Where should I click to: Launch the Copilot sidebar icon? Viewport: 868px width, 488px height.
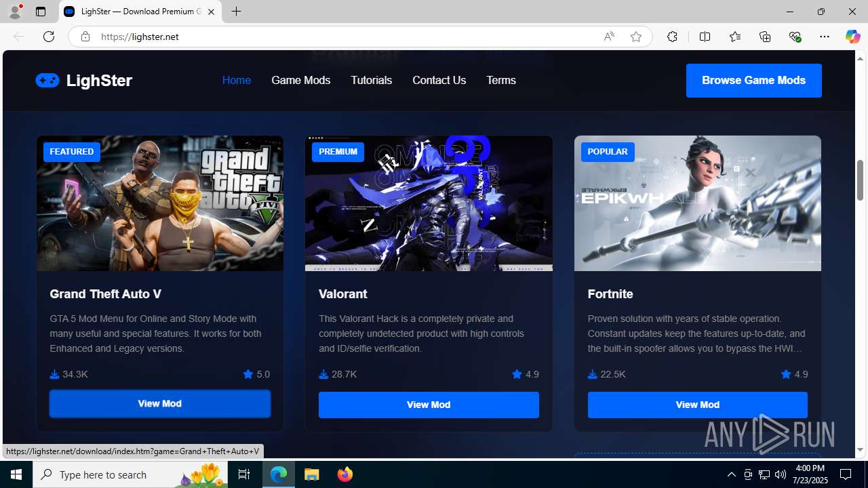coord(852,37)
